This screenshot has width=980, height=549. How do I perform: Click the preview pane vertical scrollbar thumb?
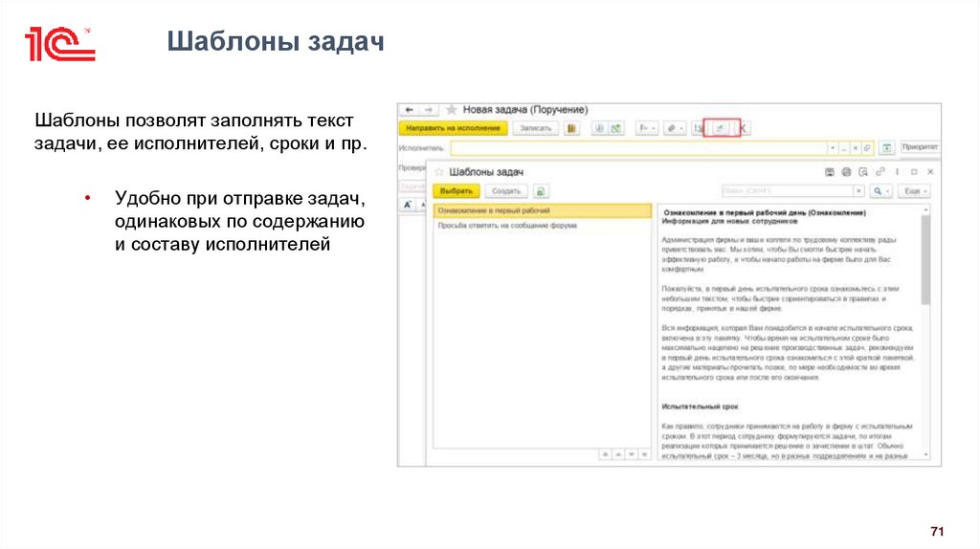(925, 260)
